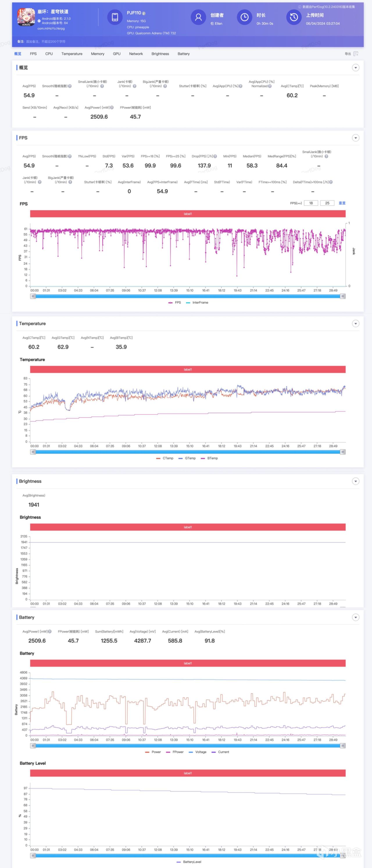372x868 pixels.
Task: Click the 重置 reset link in FPS chart
Action: (342, 203)
